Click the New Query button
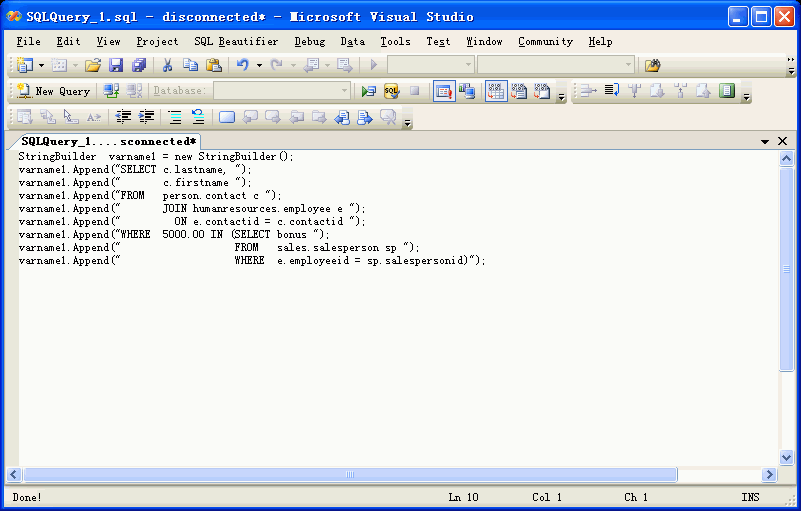The height and width of the screenshot is (511, 801). 54,91
